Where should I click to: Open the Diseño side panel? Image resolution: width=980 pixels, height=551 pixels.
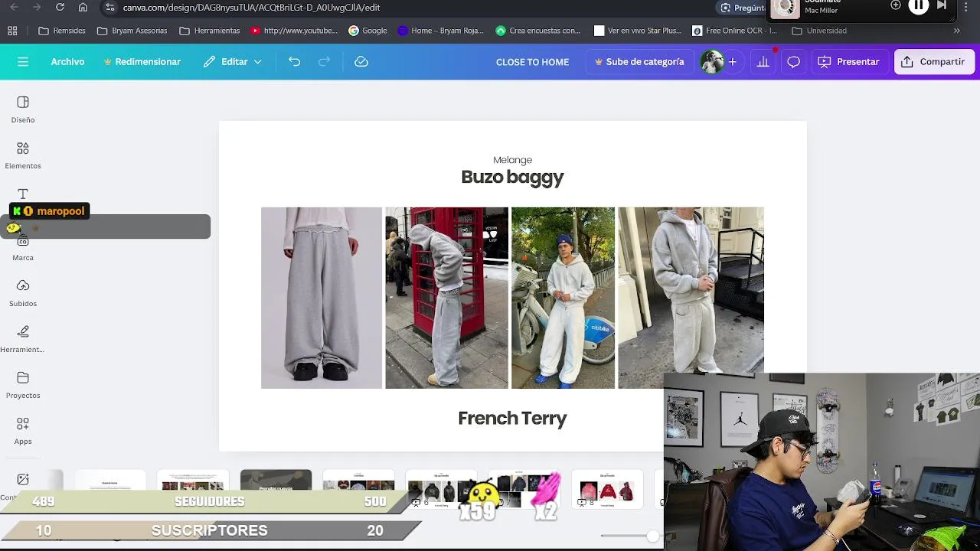[23, 109]
